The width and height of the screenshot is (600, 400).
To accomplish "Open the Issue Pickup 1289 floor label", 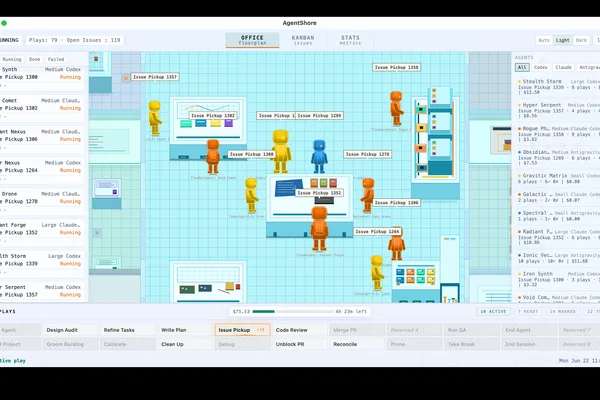I will 319,116.
